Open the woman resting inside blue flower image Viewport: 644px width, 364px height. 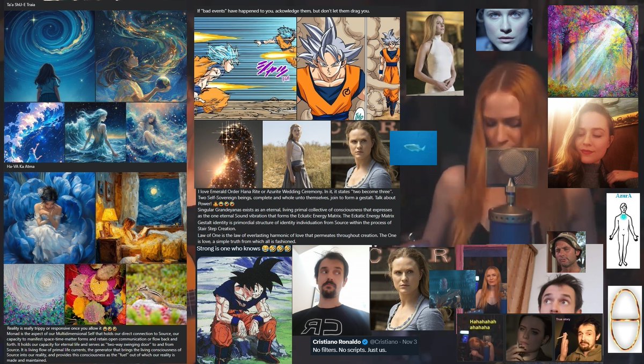click(x=49, y=218)
